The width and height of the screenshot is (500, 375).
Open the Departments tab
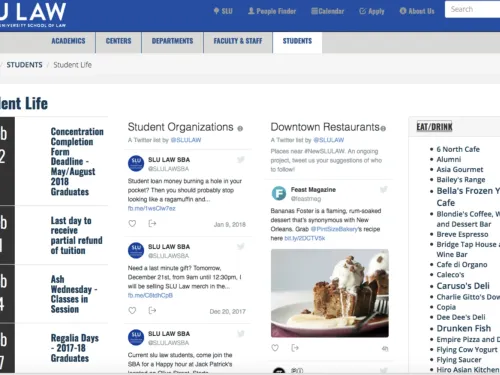pyautogui.click(x=172, y=41)
